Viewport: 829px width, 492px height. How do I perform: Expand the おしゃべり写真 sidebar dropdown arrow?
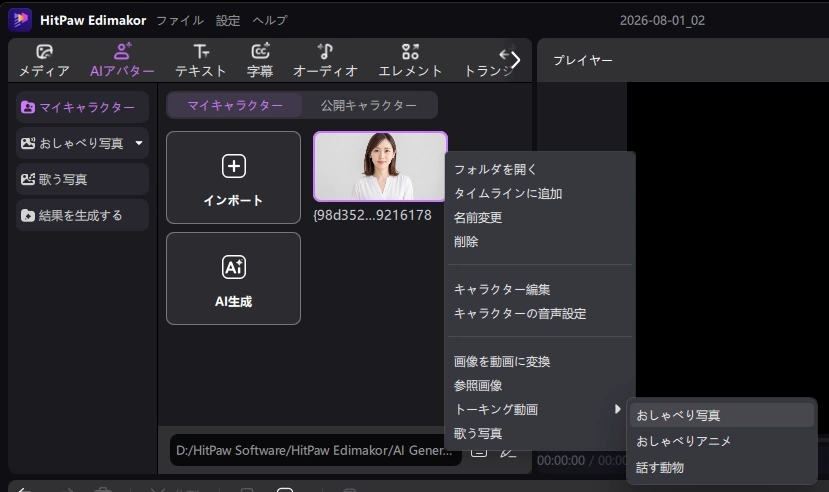pyautogui.click(x=139, y=143)
